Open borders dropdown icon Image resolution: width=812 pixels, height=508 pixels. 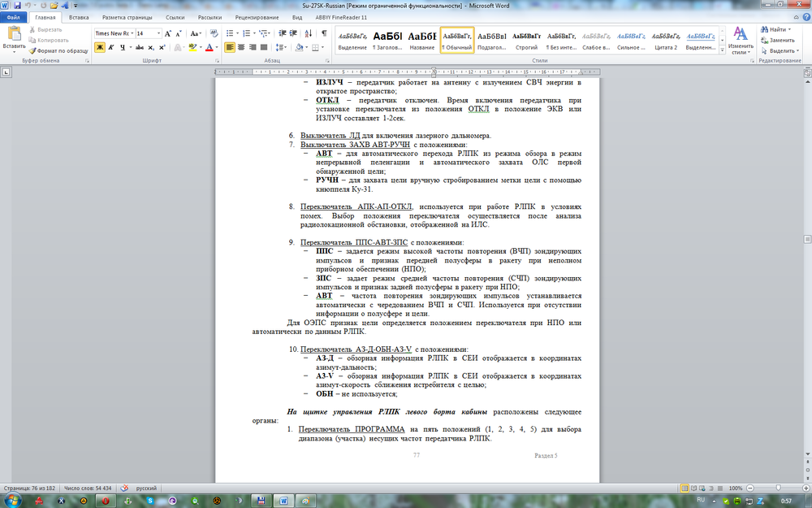click(317, 47)
